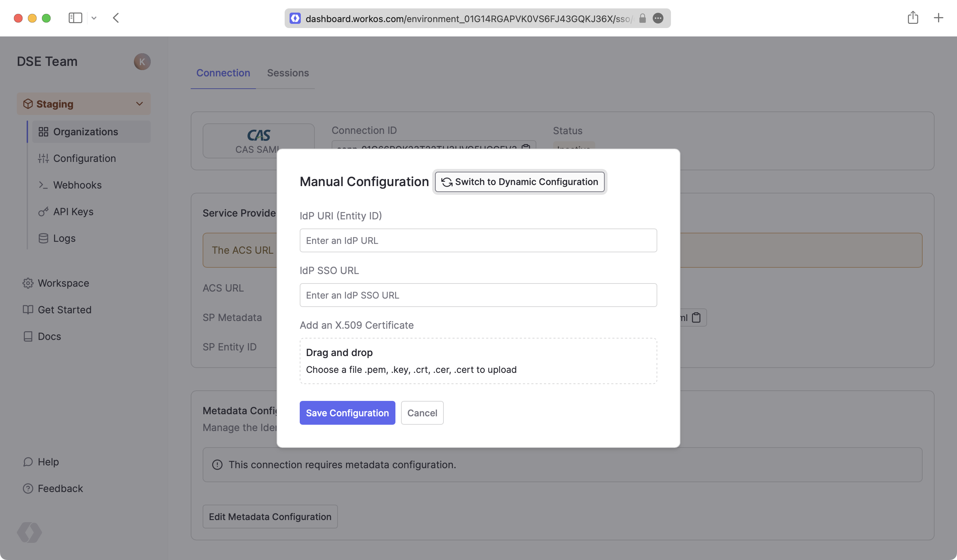
Task: Click the browser share icon
Action: [x=913, y=18]
